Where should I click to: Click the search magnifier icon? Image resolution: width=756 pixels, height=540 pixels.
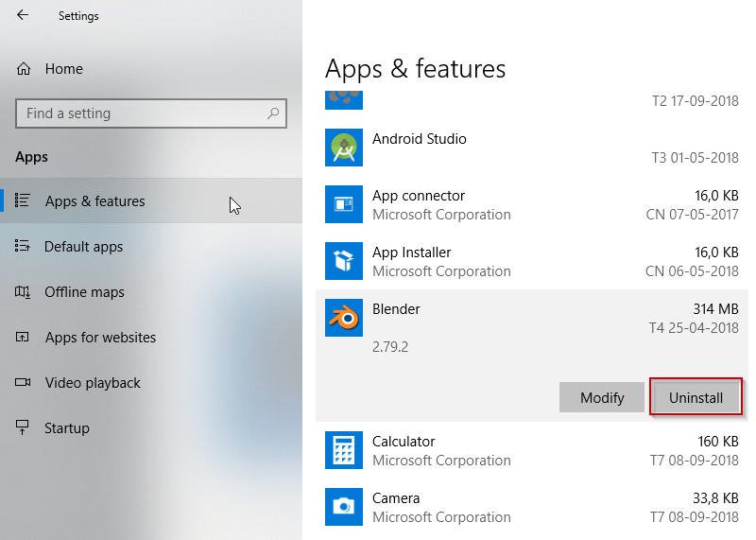pos(273,113)
